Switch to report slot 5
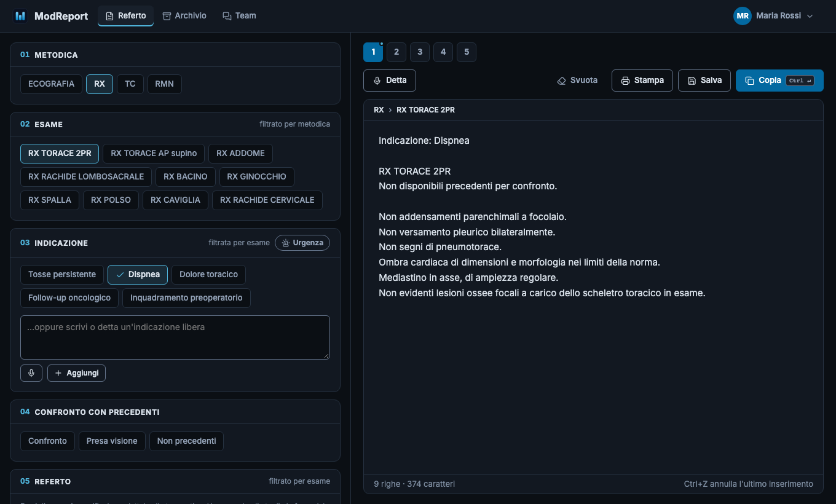The width and height of the screenshot is (836, 504). [x=467, y=52]
